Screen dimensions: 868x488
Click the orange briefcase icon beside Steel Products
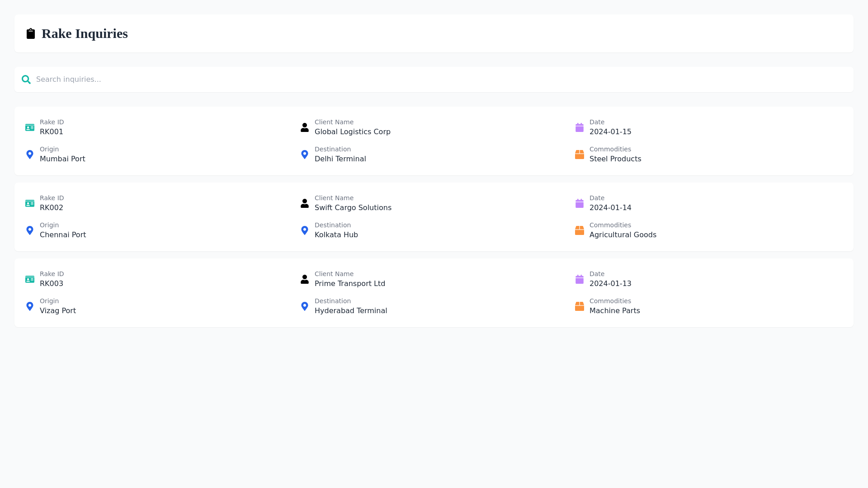tap(580, 154)
